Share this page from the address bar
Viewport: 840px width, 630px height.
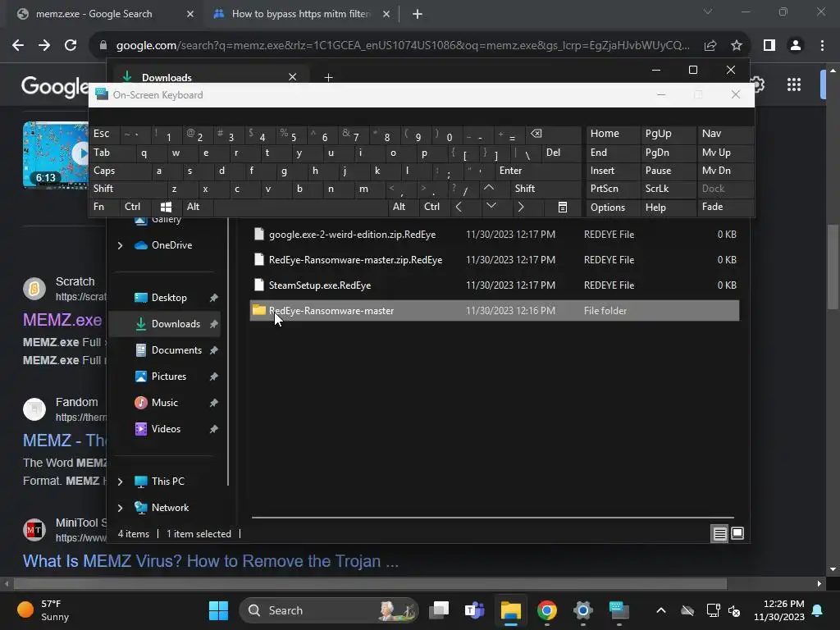pos(710,46)
